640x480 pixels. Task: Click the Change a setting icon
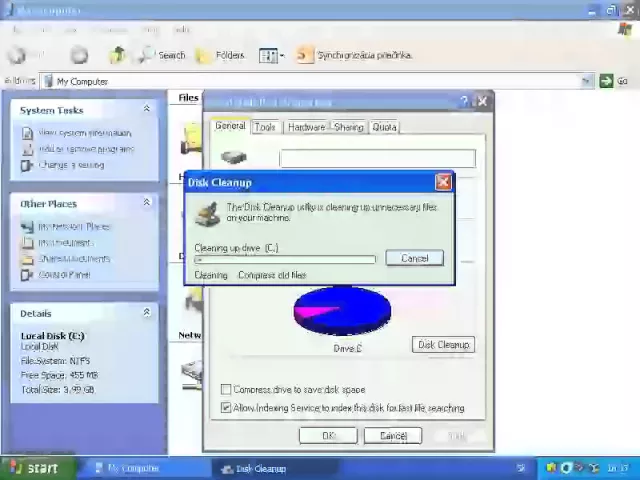pos(27,166)
